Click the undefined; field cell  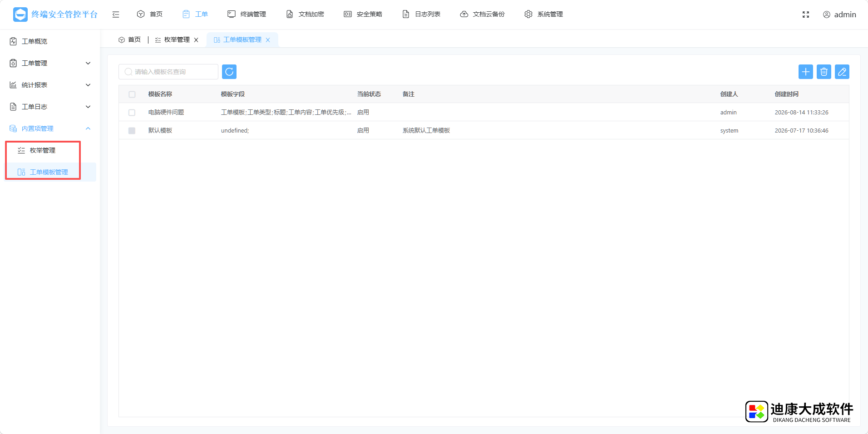coord(235,130)
